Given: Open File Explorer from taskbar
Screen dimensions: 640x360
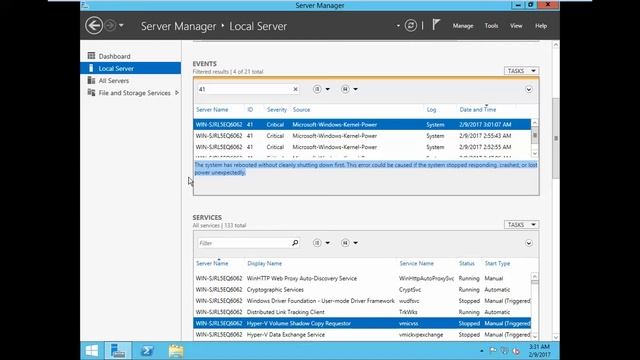Looking at the screenshot, I should (176, 351).
